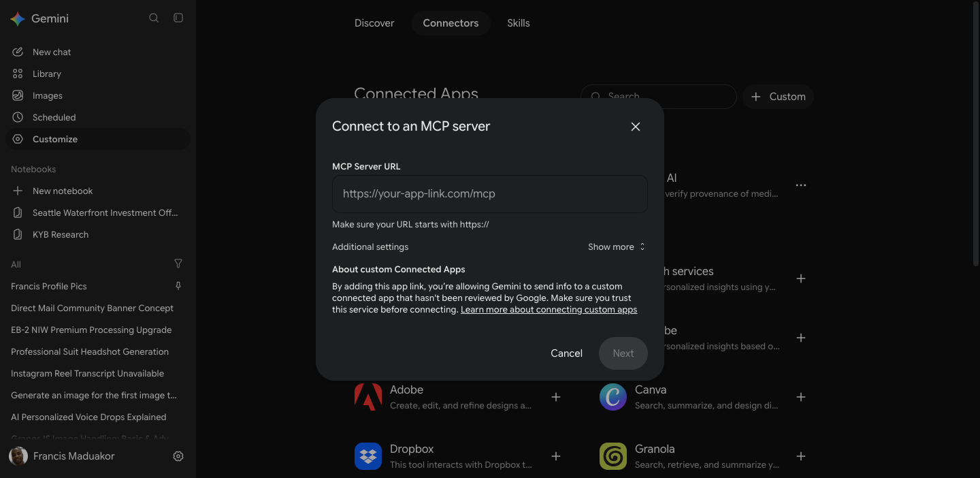Open Learn more about connecting custom apps link
Viewport: 980px width, 478px height.
[549, 310]
